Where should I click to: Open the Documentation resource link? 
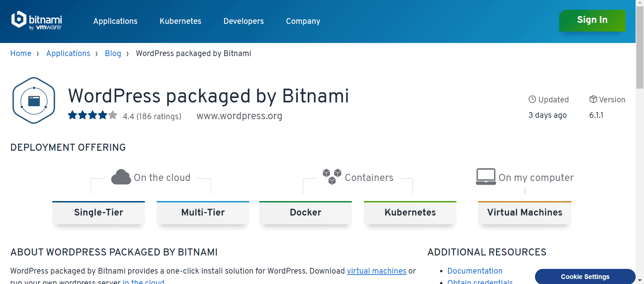(x=475, y=271)
